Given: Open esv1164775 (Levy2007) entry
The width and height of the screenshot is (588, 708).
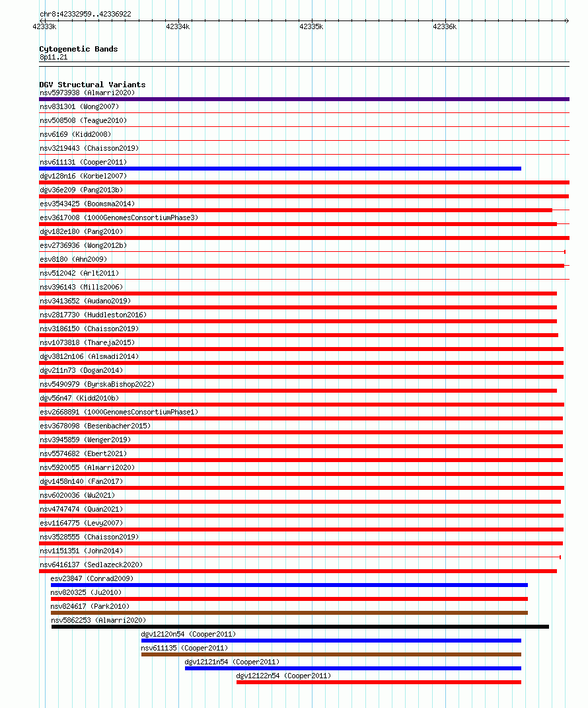Looking at the screenshot, I should 81,523.
